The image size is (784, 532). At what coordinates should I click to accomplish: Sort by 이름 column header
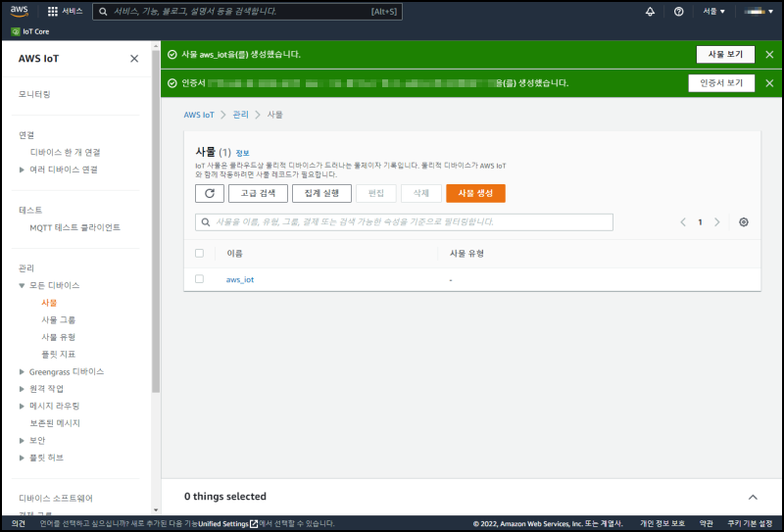pyautogui.click(x=234, y=254)
